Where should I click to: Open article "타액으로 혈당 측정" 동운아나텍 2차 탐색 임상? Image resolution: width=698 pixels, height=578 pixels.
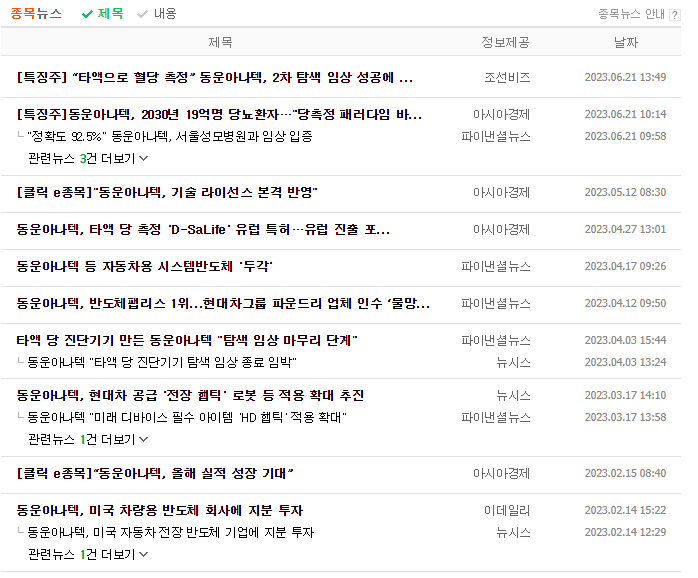click(215, 77)
